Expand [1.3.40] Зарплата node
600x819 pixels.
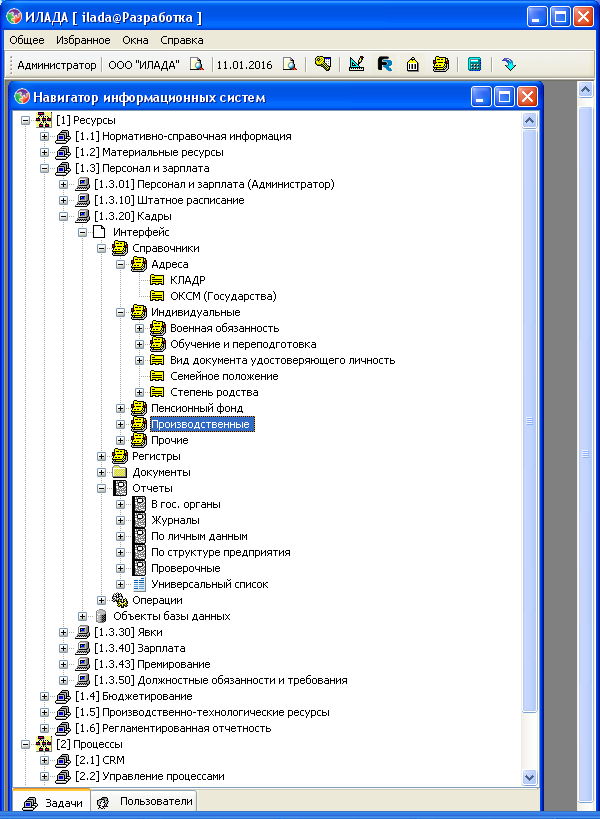coord(63,648)
